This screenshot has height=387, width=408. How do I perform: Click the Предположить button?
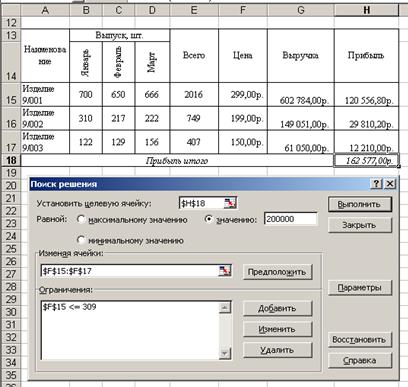[x=277, y=272]
